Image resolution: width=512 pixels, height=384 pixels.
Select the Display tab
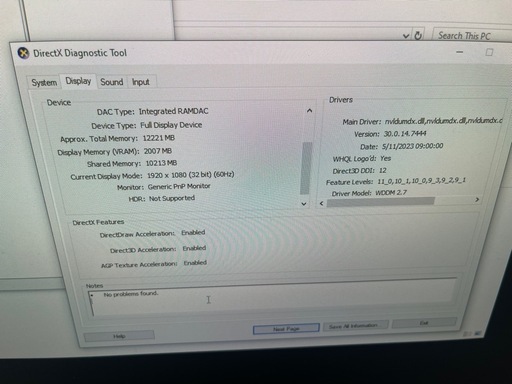point(78,81)
